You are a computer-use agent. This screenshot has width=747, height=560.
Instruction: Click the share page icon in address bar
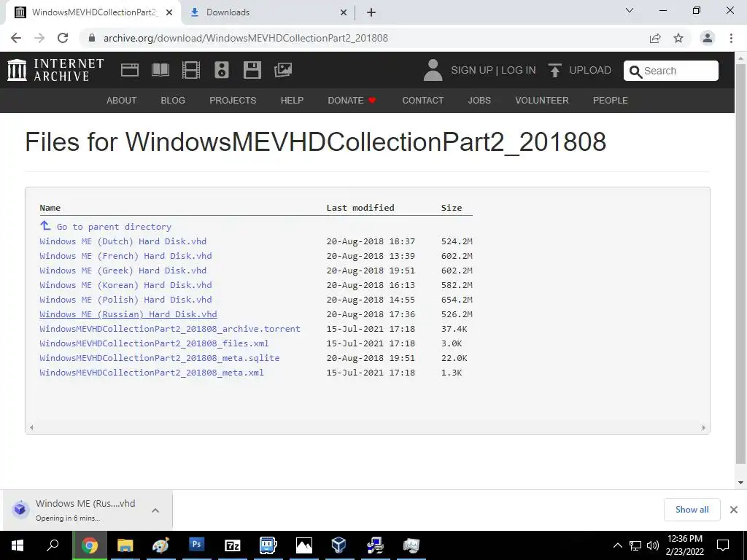[x=655, y=38]
